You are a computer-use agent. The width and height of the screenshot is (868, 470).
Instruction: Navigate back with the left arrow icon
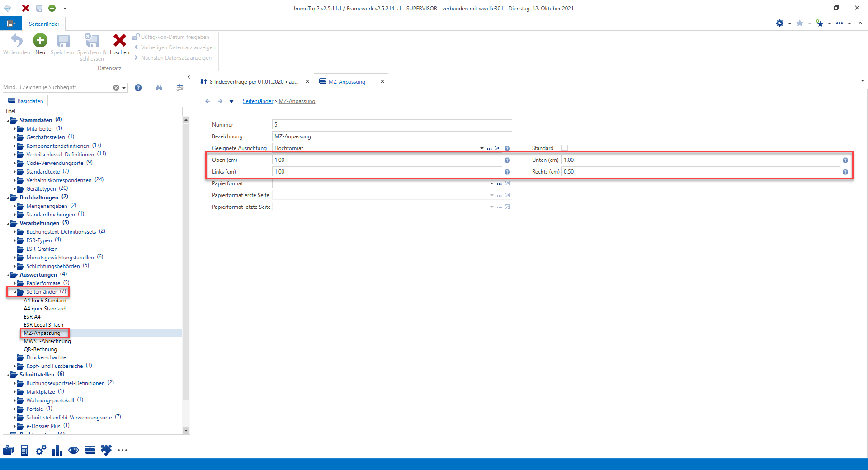(x=208, y=101)
